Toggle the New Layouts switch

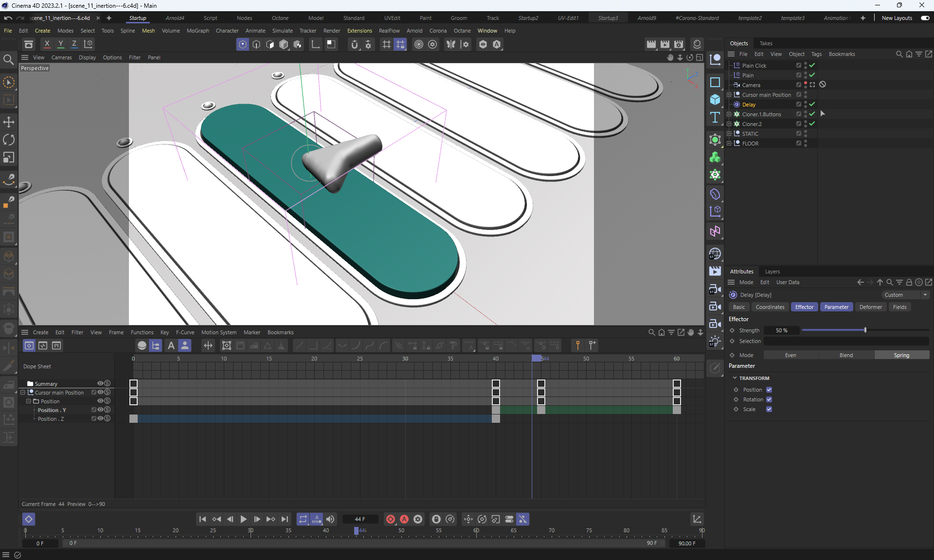coord(925,18)
